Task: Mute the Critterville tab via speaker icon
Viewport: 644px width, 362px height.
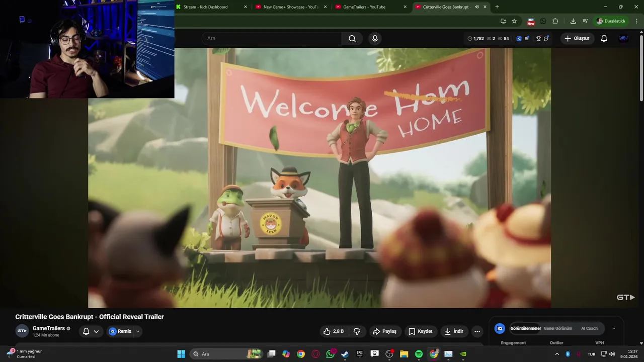Action: click(x=476, y=7)
